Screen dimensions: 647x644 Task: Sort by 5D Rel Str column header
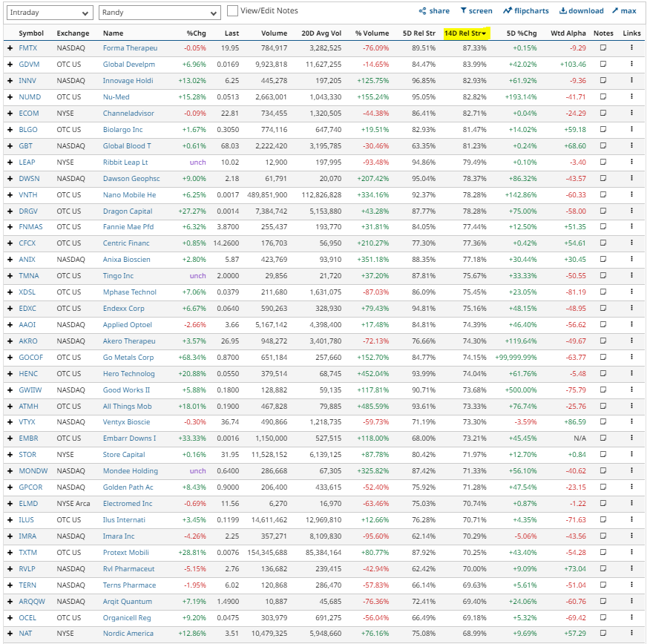[x=418, y=33]
